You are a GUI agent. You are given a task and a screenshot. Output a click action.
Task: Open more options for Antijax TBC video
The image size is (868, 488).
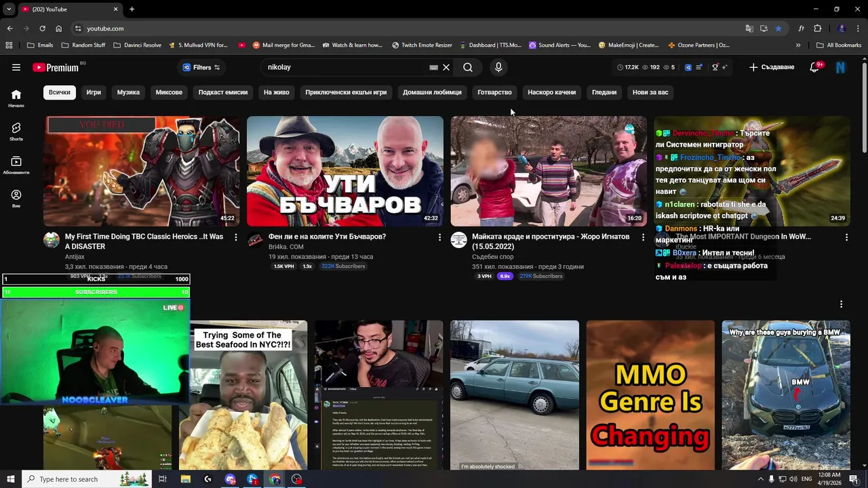236,237
